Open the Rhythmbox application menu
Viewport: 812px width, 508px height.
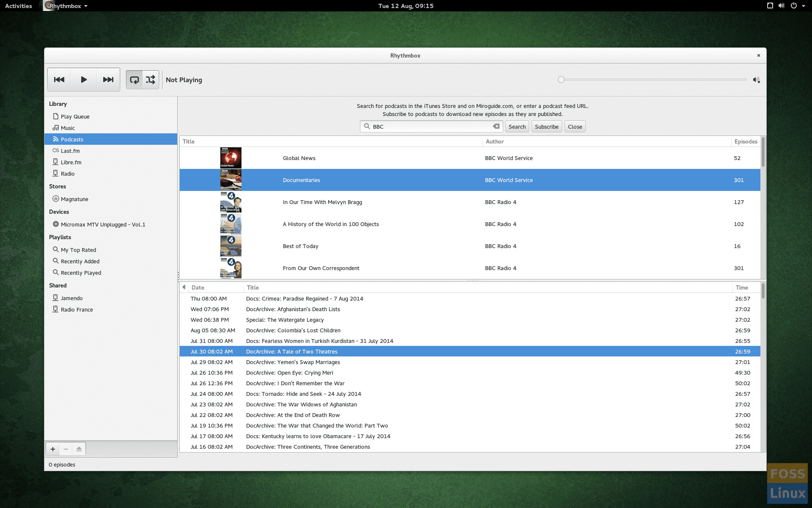[66, 6]
